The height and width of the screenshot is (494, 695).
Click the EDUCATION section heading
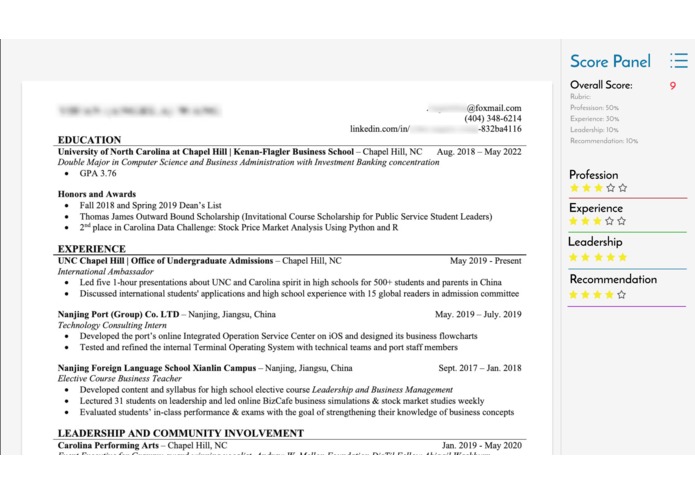[89, 140]
